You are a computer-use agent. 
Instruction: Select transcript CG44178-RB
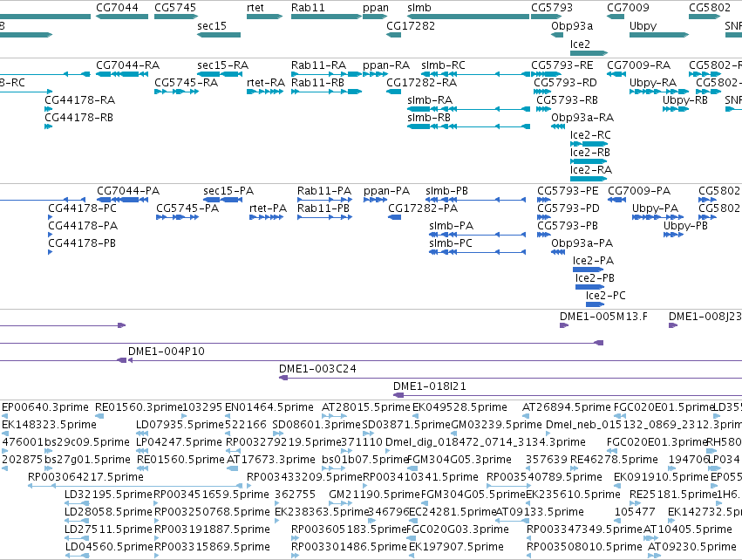coord(48,126)
